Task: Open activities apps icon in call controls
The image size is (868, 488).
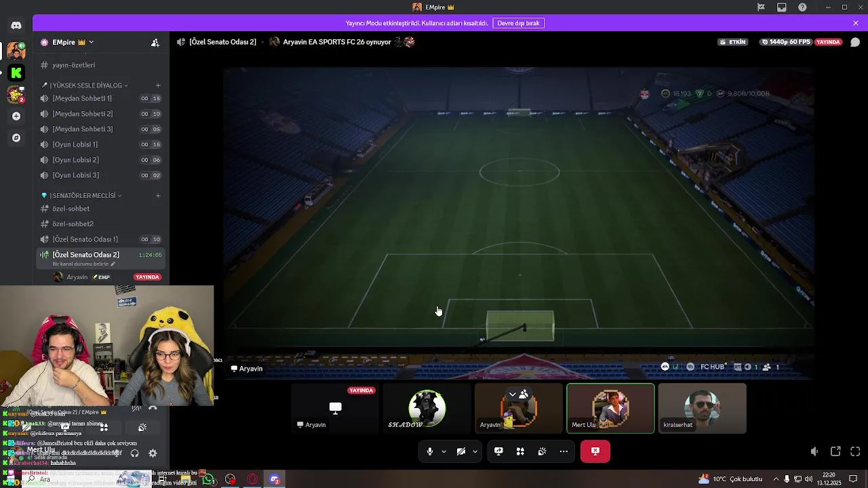Action: (520, 451)
